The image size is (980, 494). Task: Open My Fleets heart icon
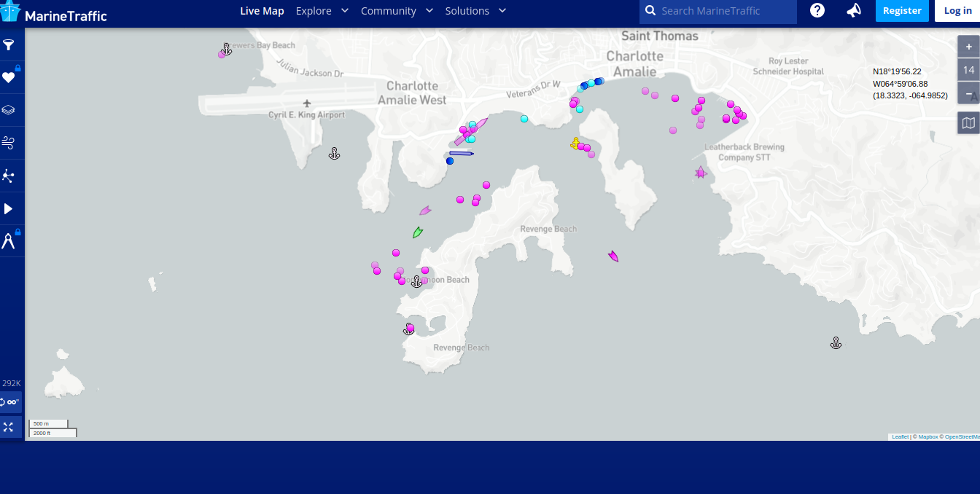pyautogui.click(x=8, y=77)
